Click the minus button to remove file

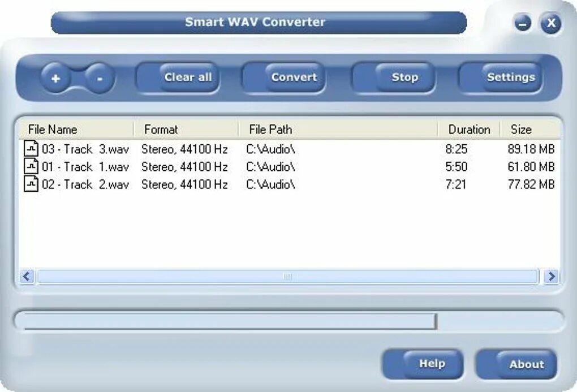[x=100, y=78]
